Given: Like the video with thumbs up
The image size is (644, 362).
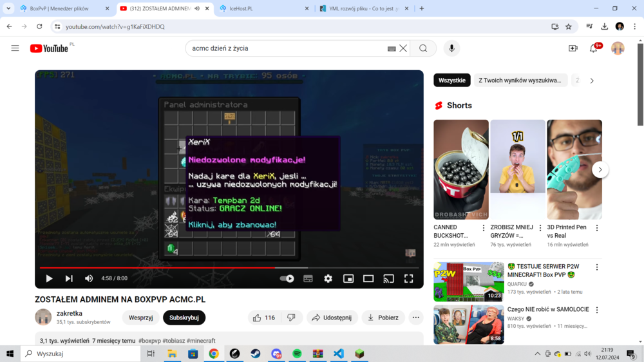Looking at the screenshot, I should (x=264, y=318).
